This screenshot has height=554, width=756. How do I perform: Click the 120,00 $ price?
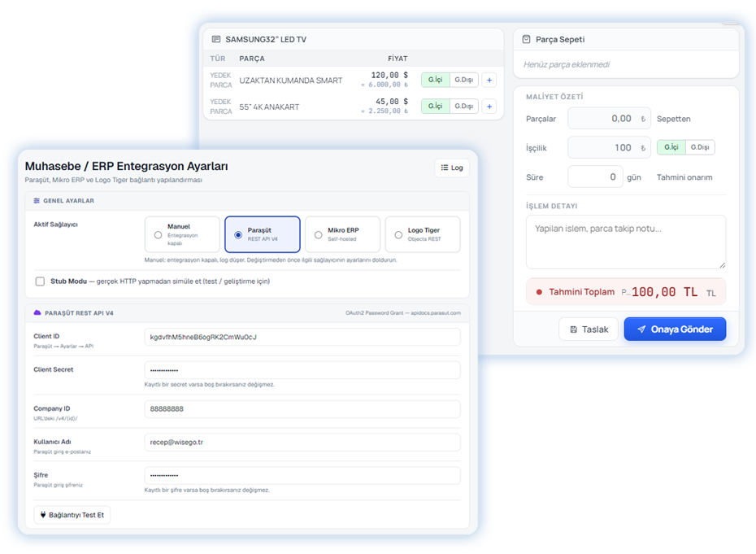pyautogui.click(x=389, y=76)
